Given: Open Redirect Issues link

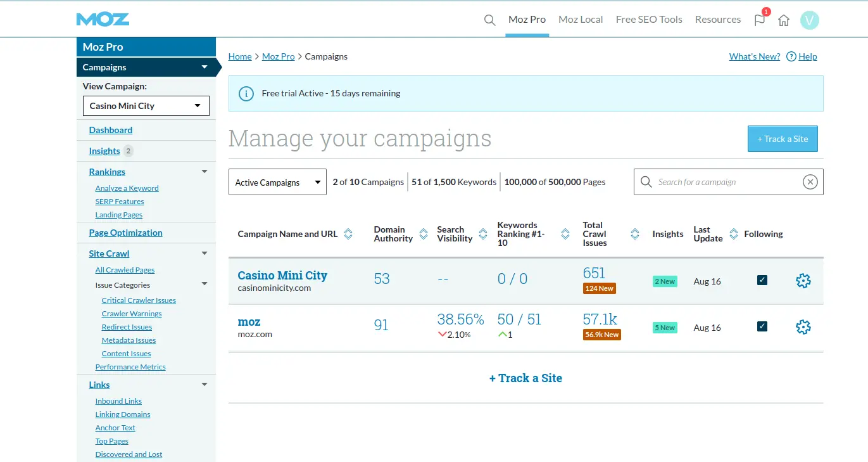Looking at the screenshot, I should click(x=127, y=327).
